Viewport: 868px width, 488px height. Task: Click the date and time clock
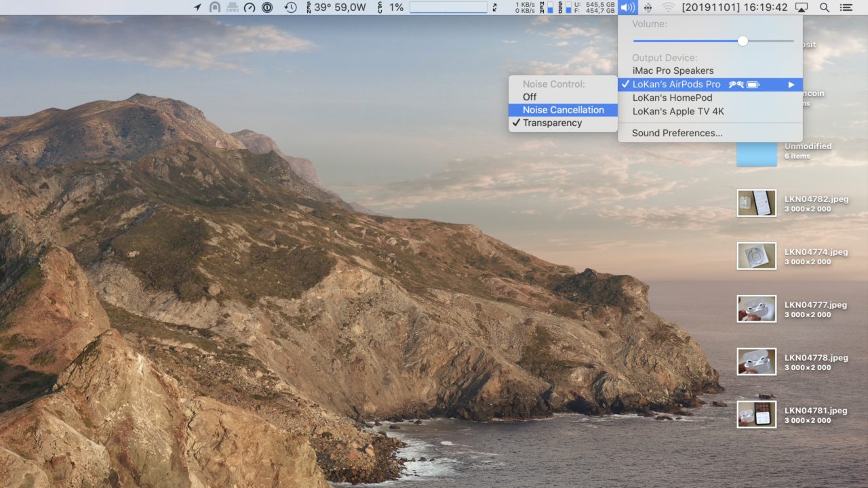tap(734, 7)
